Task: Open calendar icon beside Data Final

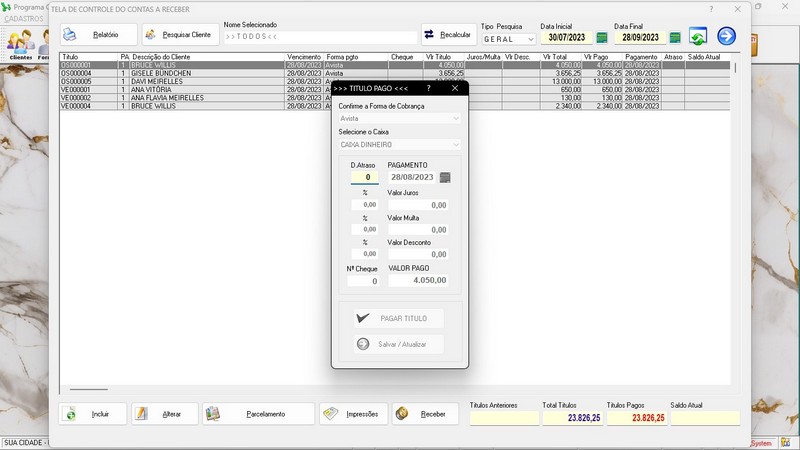Action: 675,37
